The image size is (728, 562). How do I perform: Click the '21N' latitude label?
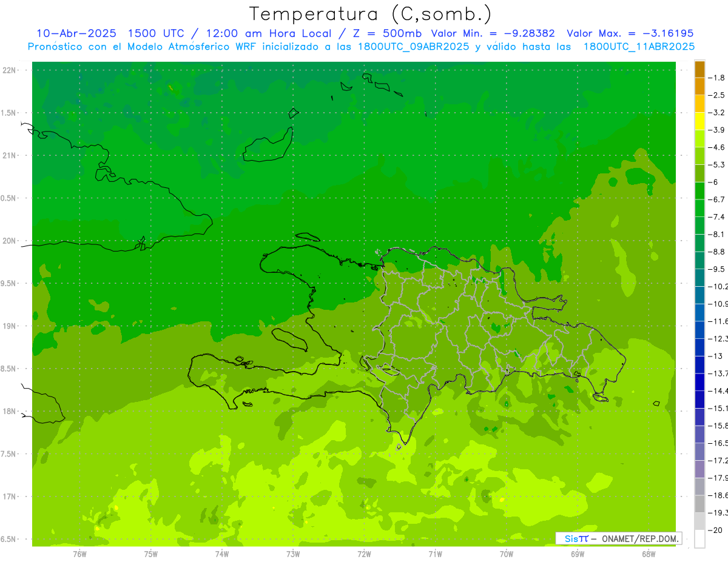point(10,155)
